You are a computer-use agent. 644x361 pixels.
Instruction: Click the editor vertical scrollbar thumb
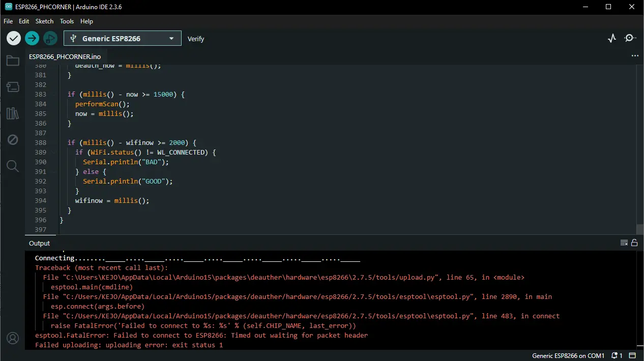(640, 229)
